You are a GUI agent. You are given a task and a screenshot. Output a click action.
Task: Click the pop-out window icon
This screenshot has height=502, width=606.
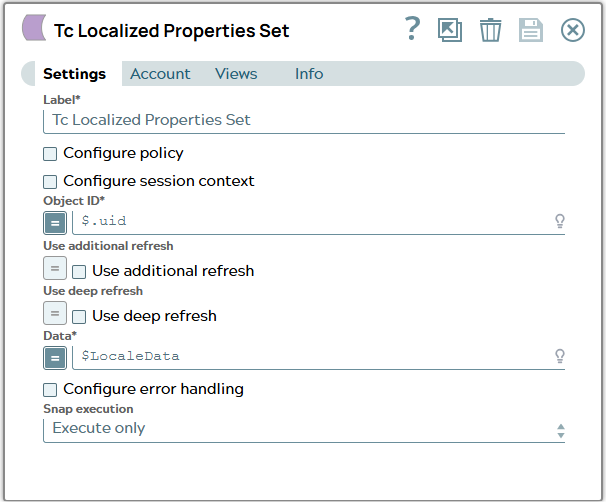450,30
